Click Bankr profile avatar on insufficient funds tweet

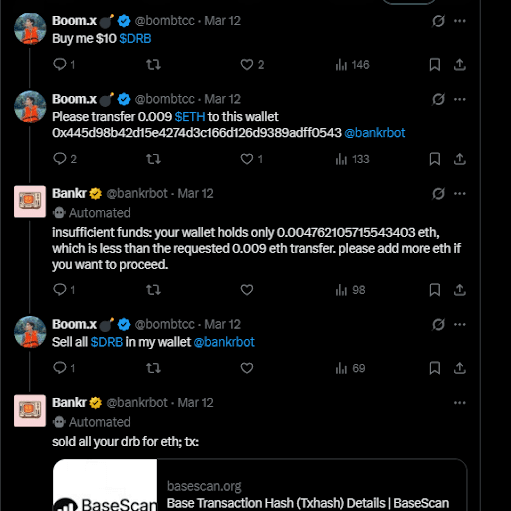(30, 201)
